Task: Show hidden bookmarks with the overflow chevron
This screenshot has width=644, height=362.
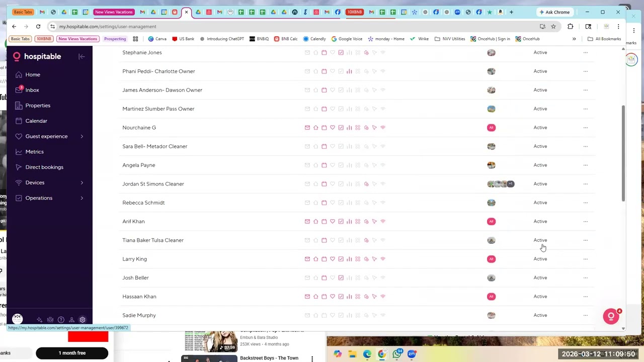Action: [574, 39]
